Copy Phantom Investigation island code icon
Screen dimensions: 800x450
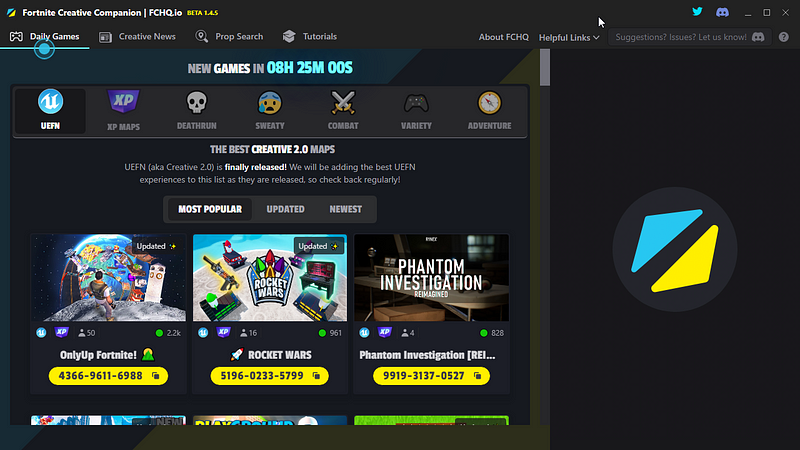click(478, 376)
